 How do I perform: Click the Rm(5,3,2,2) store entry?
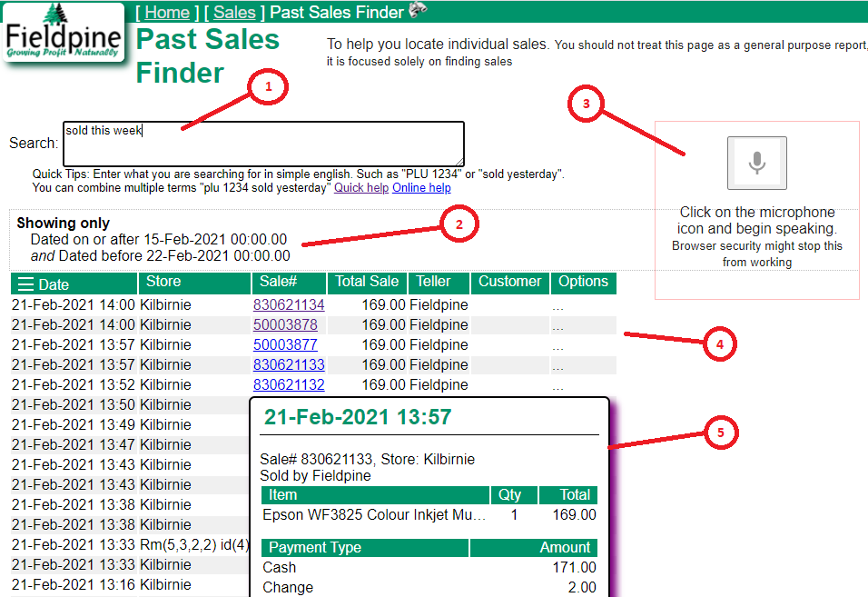point(194,545)
